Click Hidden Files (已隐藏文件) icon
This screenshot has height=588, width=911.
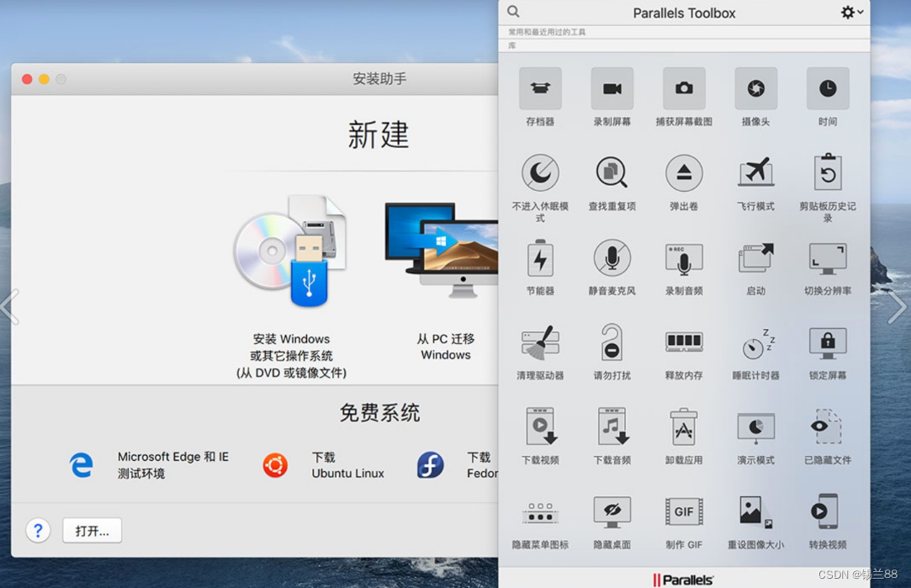click(x=828, y=427)
